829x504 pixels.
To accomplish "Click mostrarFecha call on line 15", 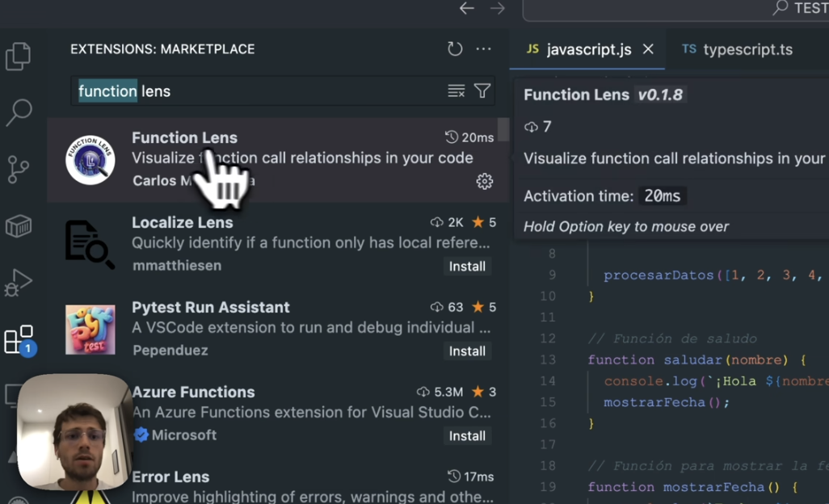I will 654,402.
